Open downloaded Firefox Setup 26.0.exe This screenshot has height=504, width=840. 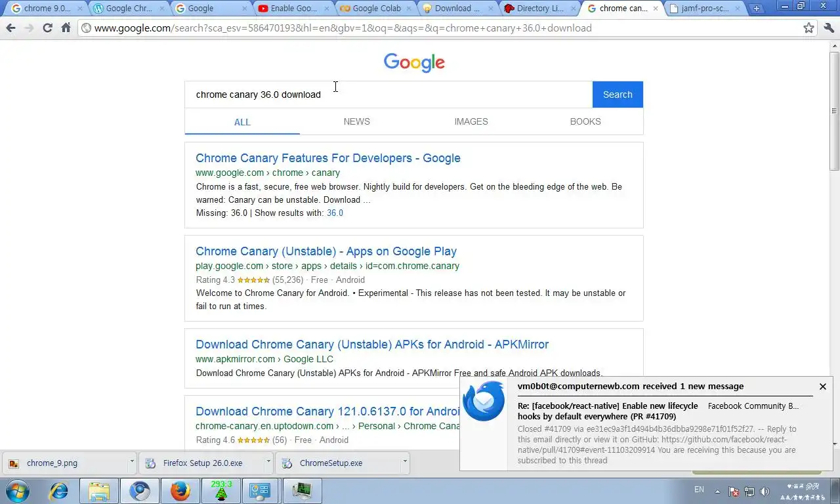(x=201, y=463)
